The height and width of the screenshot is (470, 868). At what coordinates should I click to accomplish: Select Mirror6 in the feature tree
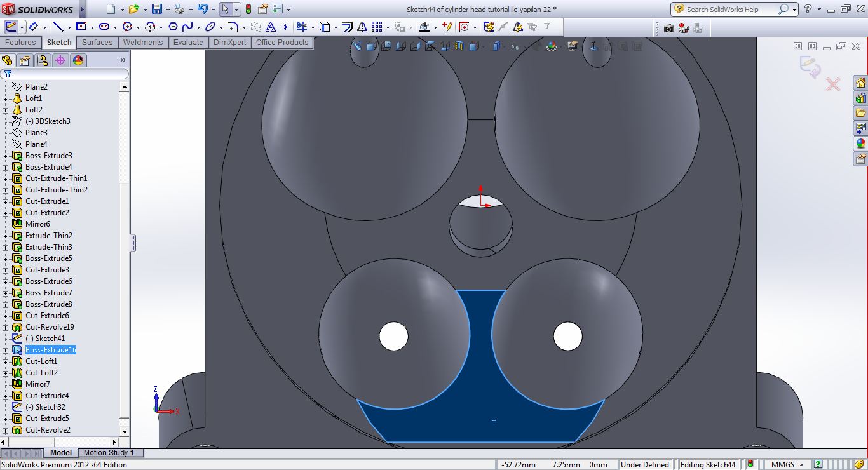(37, 224)
